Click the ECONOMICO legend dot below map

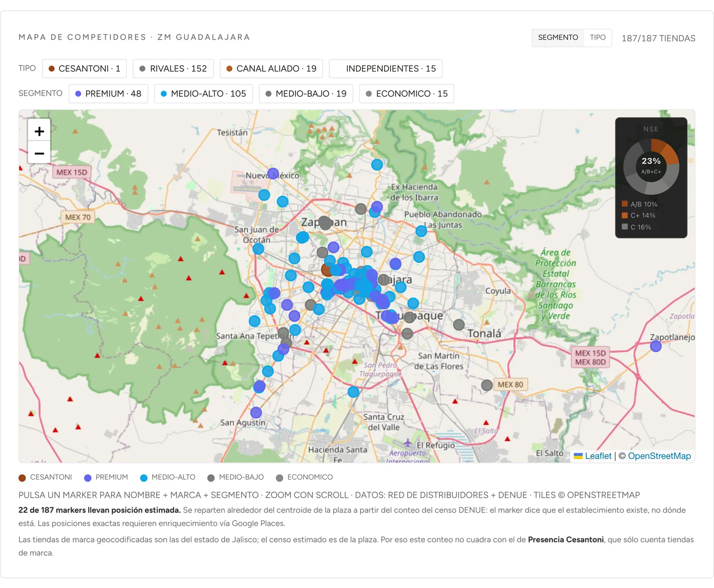(x=279, y=478)
